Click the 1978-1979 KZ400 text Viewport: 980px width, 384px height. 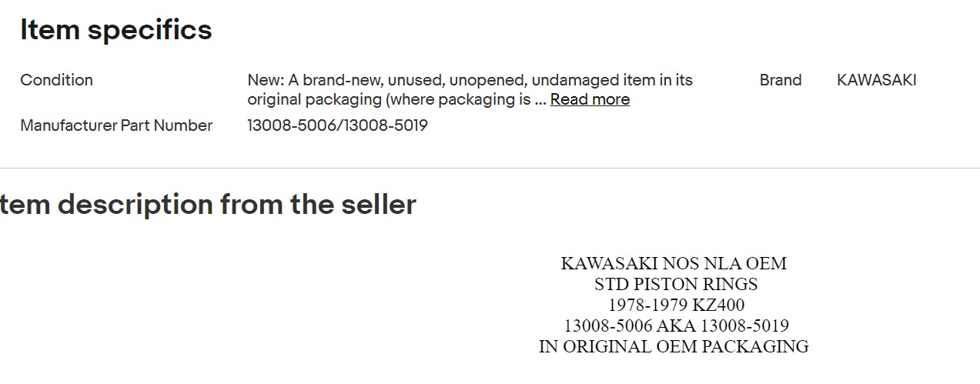click(676, 305)
